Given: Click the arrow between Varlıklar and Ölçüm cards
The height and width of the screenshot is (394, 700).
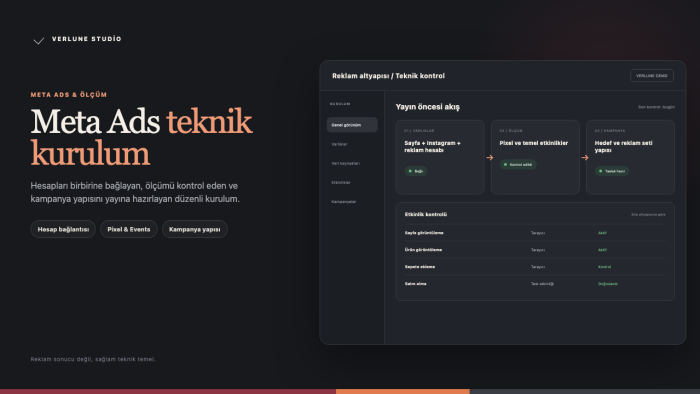Looking at the screenshot, I should pyautogui.click(x=490, y=158).
